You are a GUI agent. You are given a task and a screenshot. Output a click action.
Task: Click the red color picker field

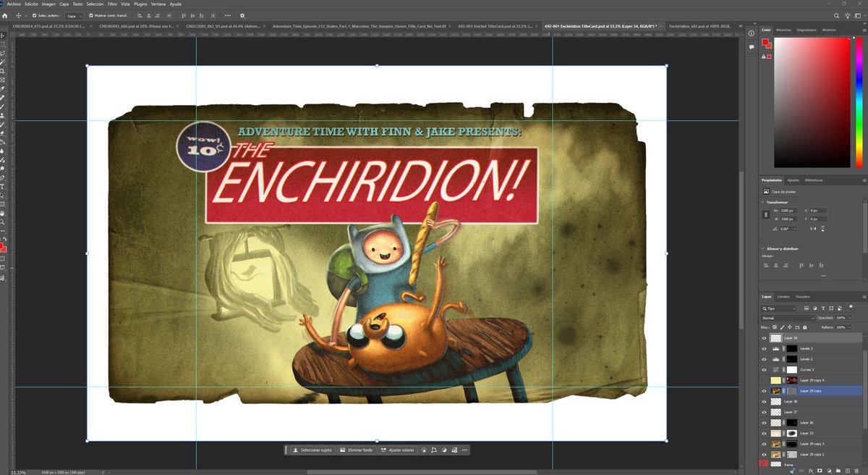point(813,103)
